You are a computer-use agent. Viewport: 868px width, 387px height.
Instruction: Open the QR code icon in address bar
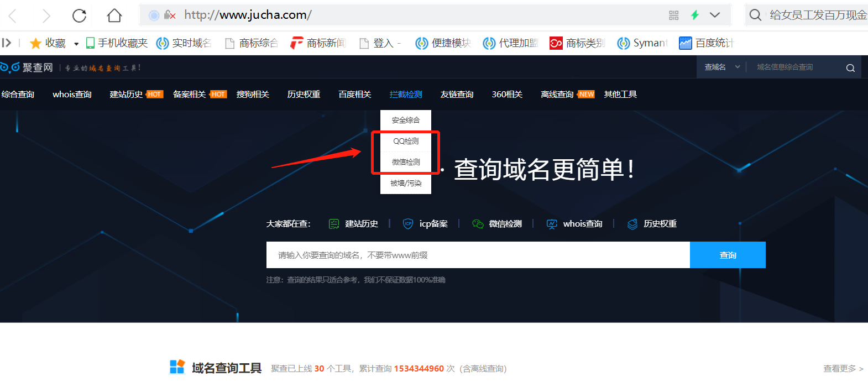pos(673,15)
